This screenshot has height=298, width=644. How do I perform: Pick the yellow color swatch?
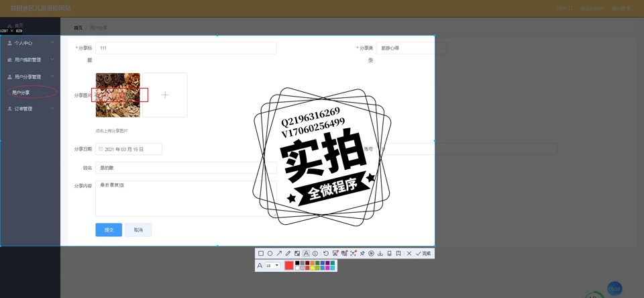313,268
